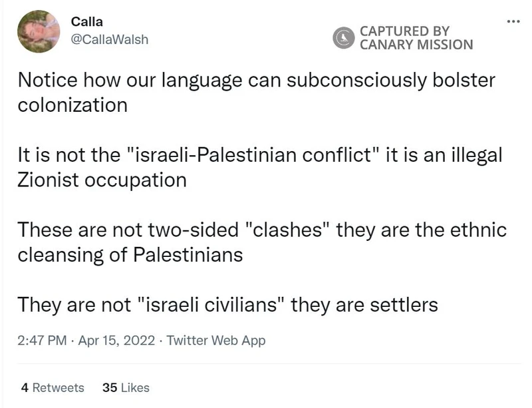Click the words "Zionist occupation"

pos(102,180)
